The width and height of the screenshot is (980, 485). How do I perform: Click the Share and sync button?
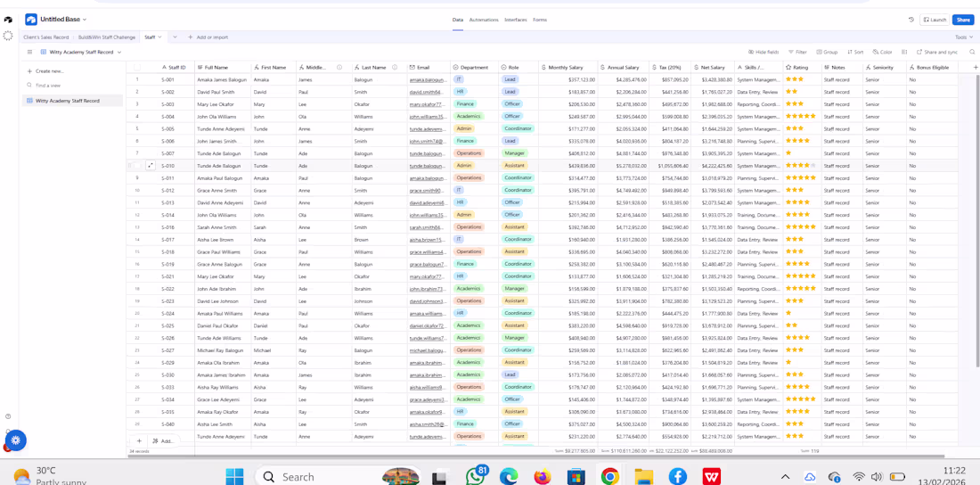937,52
